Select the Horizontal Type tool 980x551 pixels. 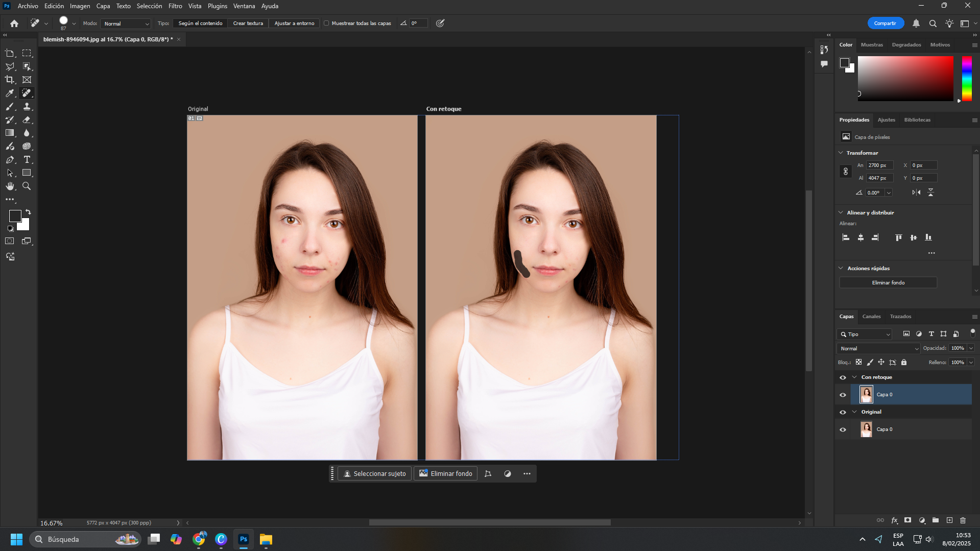[x=27, y=160]
